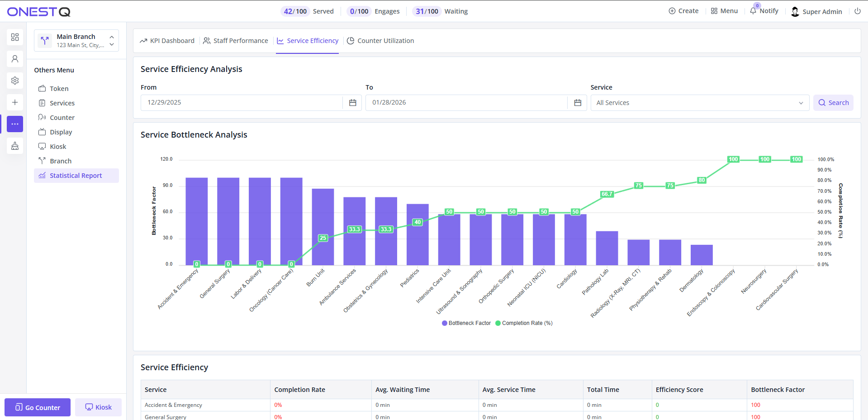Viewport: 868px width, 420px height.
Task: Open Services in Others Menu
Action: pos(76,103)
